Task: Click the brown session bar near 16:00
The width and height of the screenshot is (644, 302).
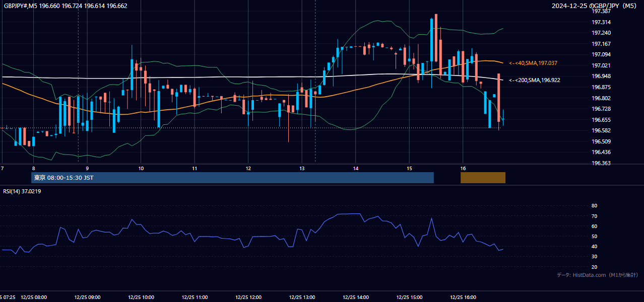Action: coord(483,178)
